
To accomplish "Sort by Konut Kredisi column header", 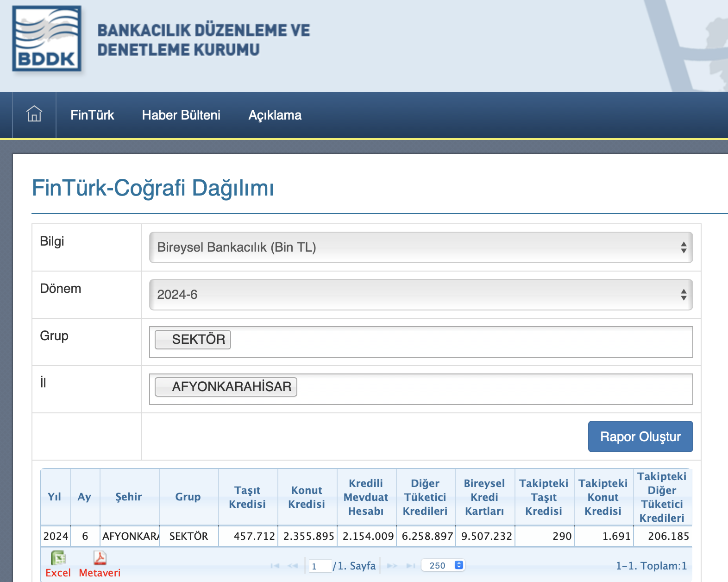I will (x=307, y=497).
